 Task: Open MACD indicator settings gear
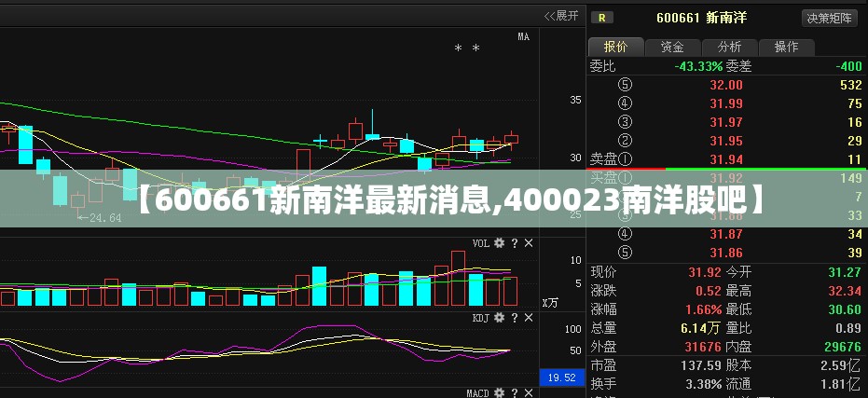tap(500, 393)
